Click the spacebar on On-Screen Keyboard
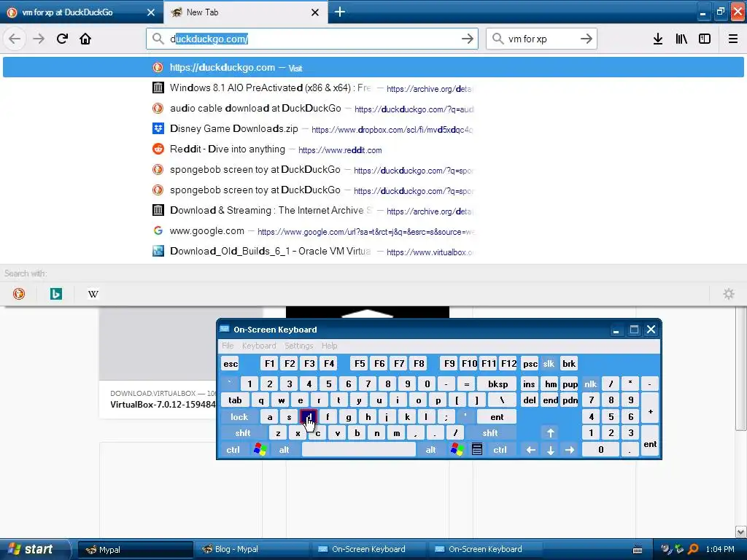 coord(359,449)
